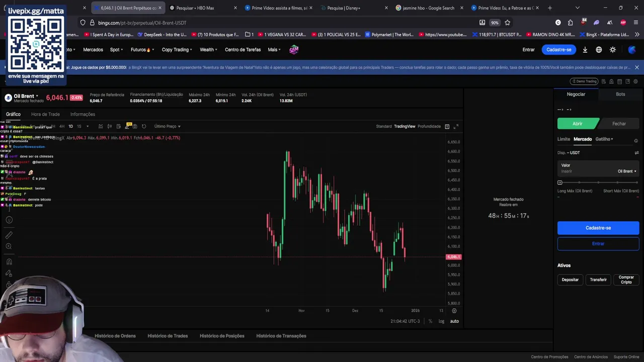Image resolution: width=644 pixels, height=362 pixels.
Task: Open Histórico de Ordens tab
Action: [x=115, y=336]
